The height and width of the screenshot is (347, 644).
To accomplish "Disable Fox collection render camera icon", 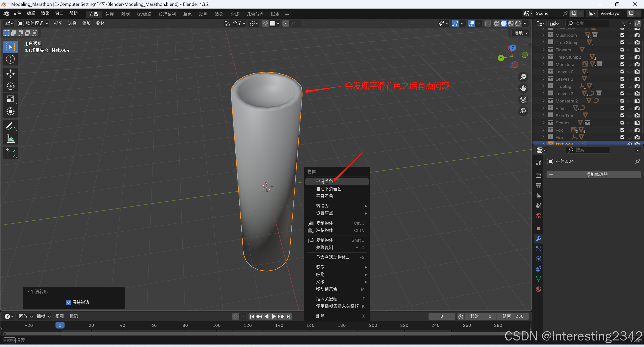I will [x=637, y=130].
